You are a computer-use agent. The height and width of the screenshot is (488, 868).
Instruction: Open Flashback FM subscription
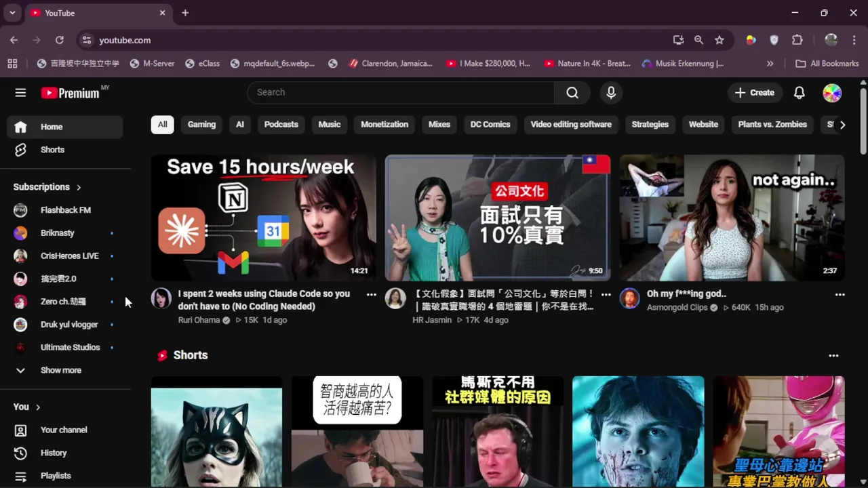pos(65,210)
